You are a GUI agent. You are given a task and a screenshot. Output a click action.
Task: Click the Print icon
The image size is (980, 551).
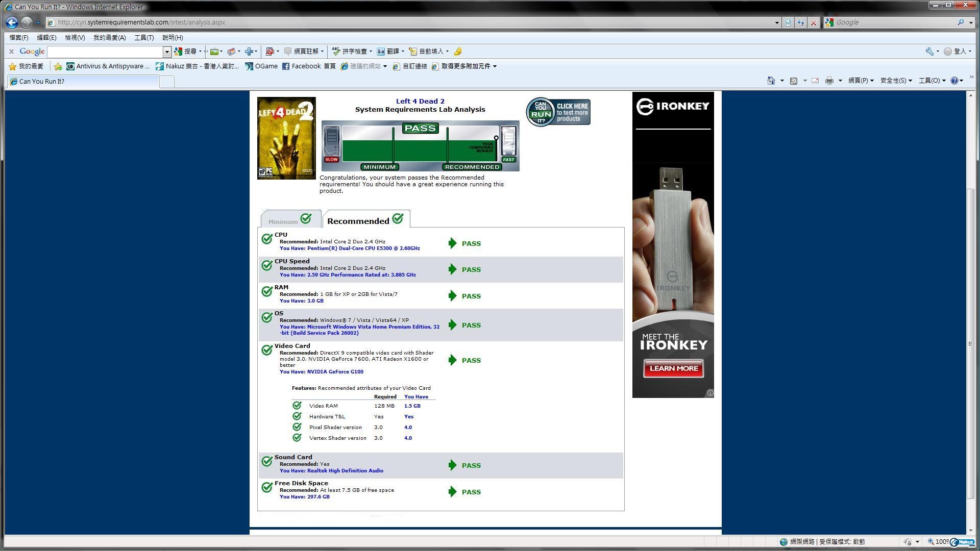829,81
